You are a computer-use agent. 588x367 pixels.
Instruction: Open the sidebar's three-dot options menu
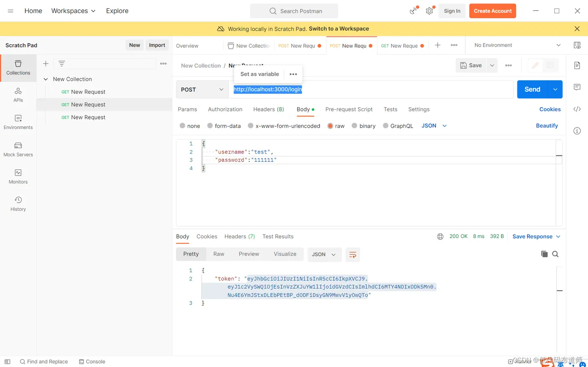pyautogui.click(x=163, y=63)
